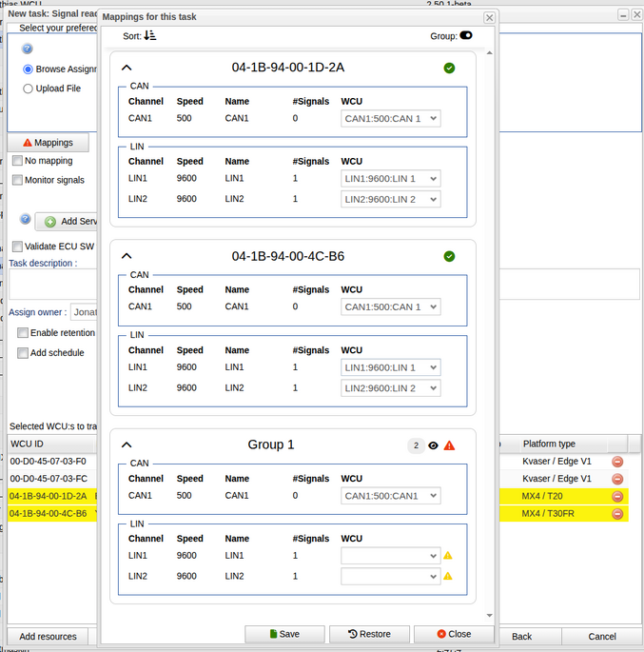The image size is (644, 652).
Task: Check the Monitor signals checkbox
Action: click(x=17, y=180)
